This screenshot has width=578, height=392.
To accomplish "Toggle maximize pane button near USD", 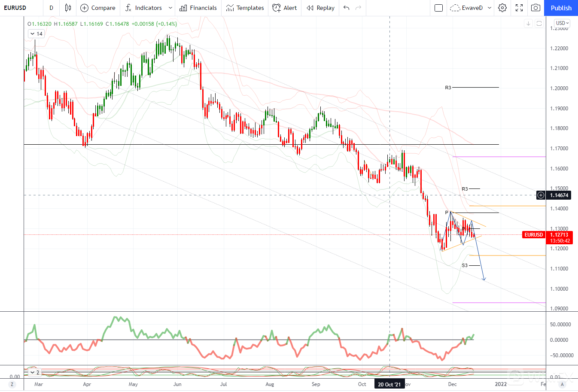I will pos(539,23).
